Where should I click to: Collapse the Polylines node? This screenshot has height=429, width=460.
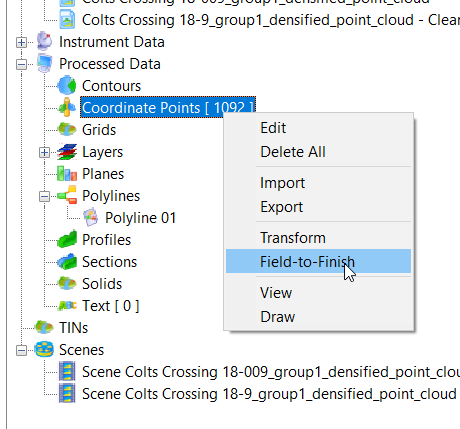point(44,196)
